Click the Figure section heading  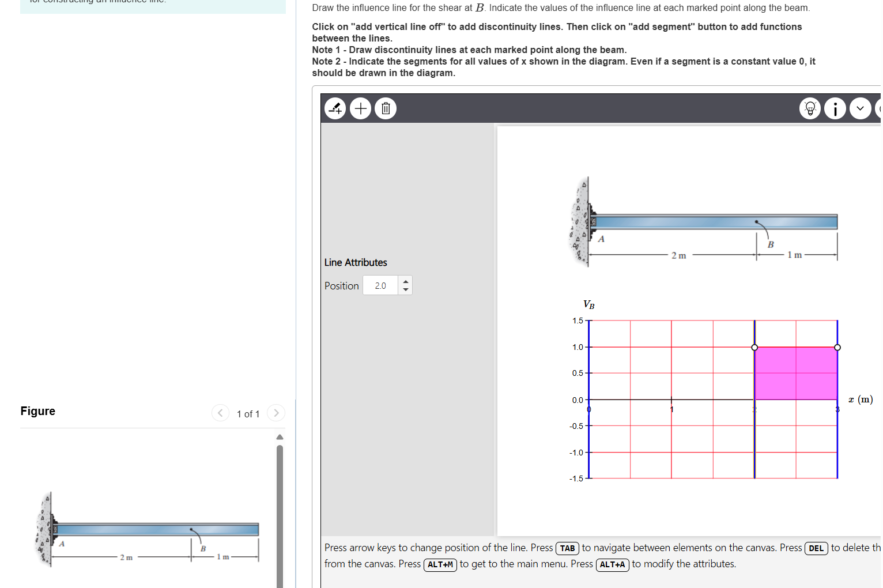[x=37, y=411]
